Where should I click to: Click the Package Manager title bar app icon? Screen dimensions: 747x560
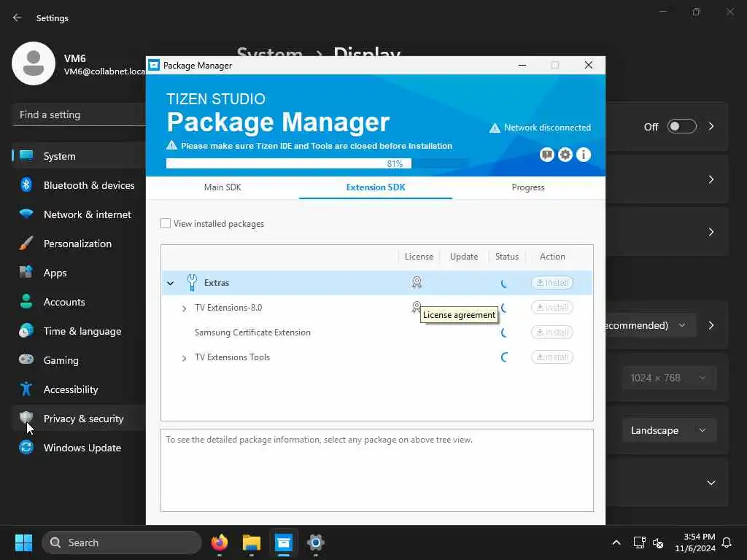[154, 65]
